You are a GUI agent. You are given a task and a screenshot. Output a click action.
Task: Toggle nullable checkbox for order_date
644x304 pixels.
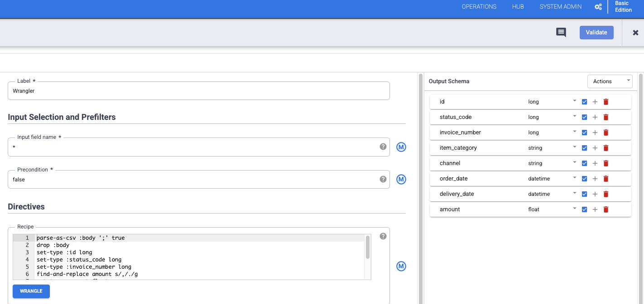pos(584,179)
